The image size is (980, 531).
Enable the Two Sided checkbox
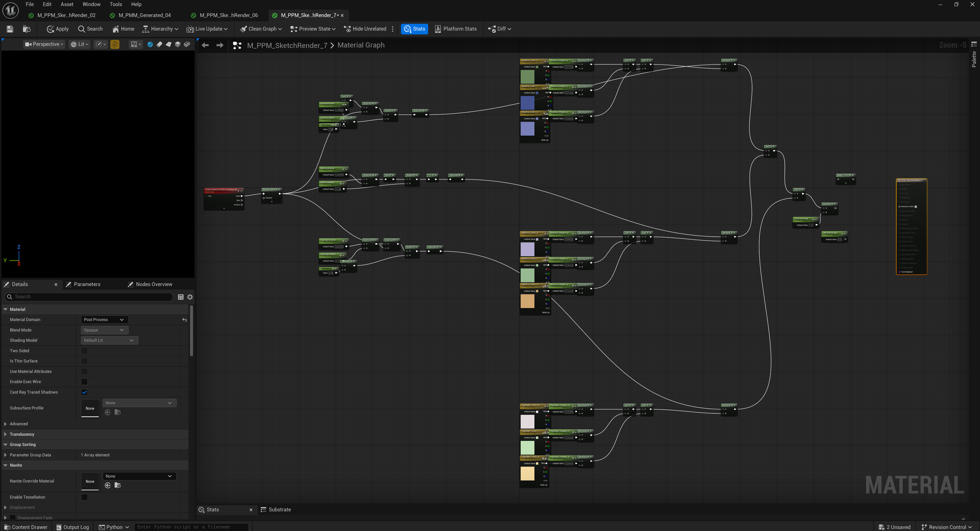pos(84,351)
